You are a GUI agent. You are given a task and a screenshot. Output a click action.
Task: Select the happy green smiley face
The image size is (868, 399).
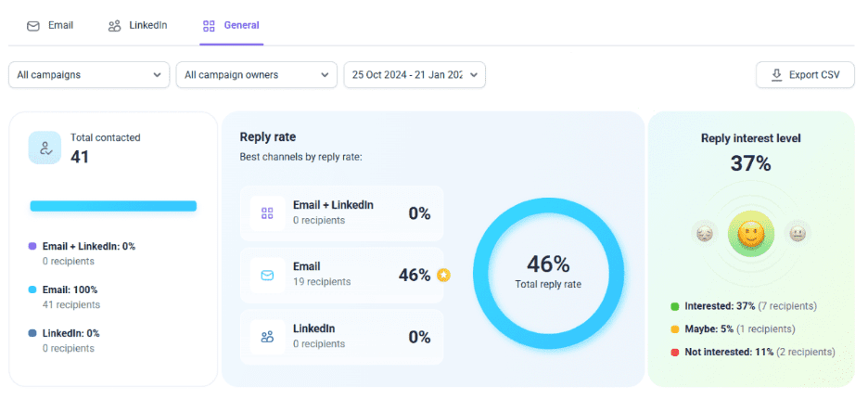751,234
